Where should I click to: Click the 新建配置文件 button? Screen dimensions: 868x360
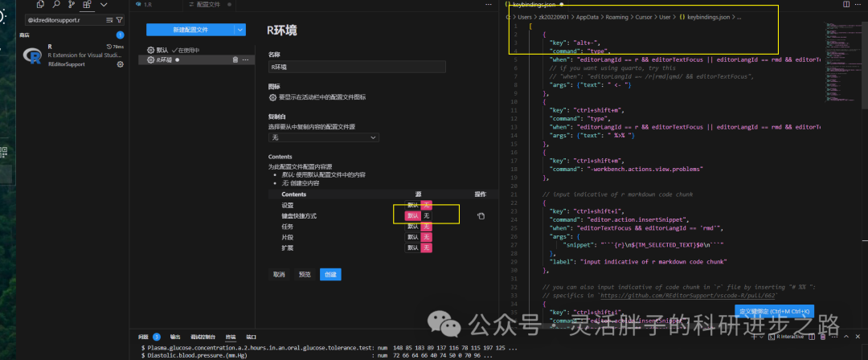coord(190,30)
